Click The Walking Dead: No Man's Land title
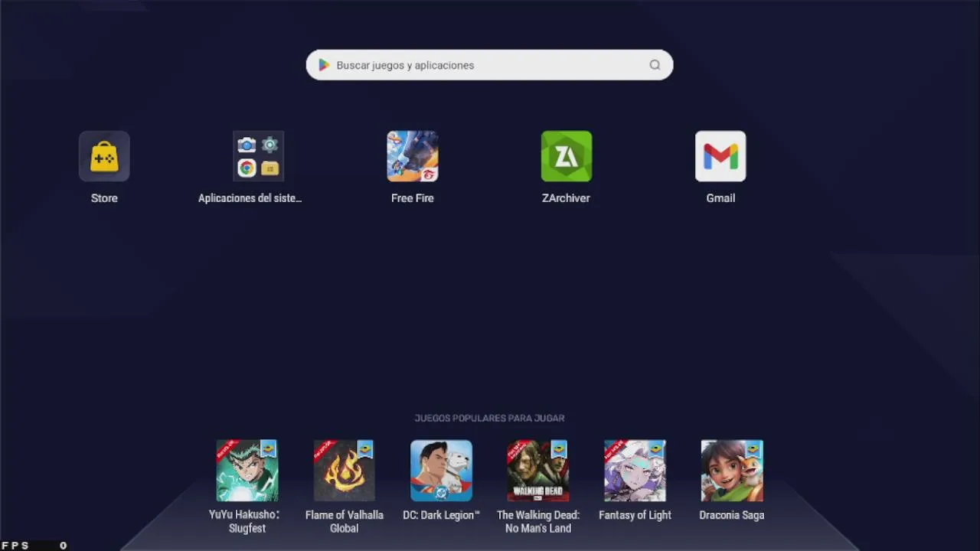This screenshot has height=551, width=980. coord(538,521)
